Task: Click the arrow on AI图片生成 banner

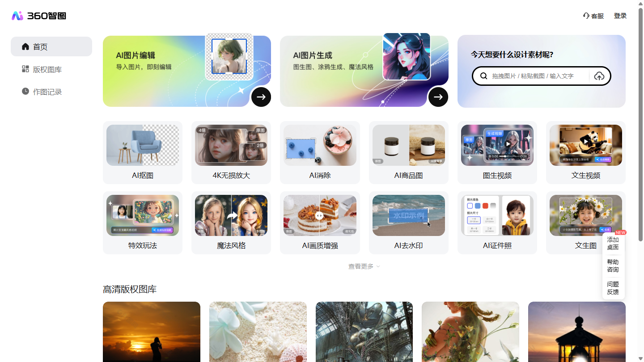Action: 438,97
